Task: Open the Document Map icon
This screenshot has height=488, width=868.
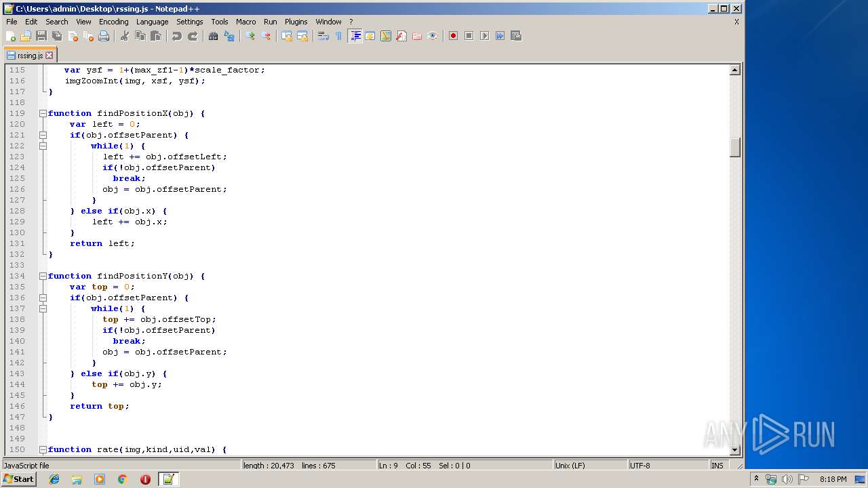Action: pos(386,36)
